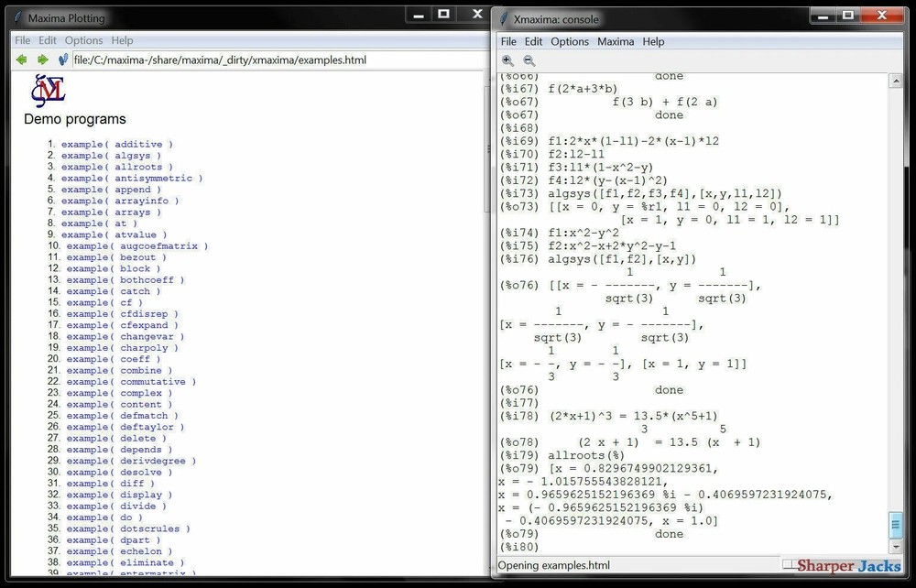Run the example( divide ) demo link
This screenshot has width=916, height=588.
click(116, 506)
